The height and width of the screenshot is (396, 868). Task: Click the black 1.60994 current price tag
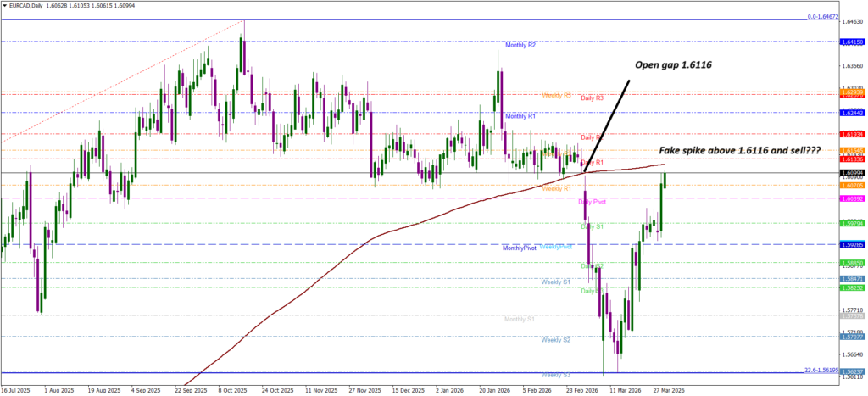point(850,173)
